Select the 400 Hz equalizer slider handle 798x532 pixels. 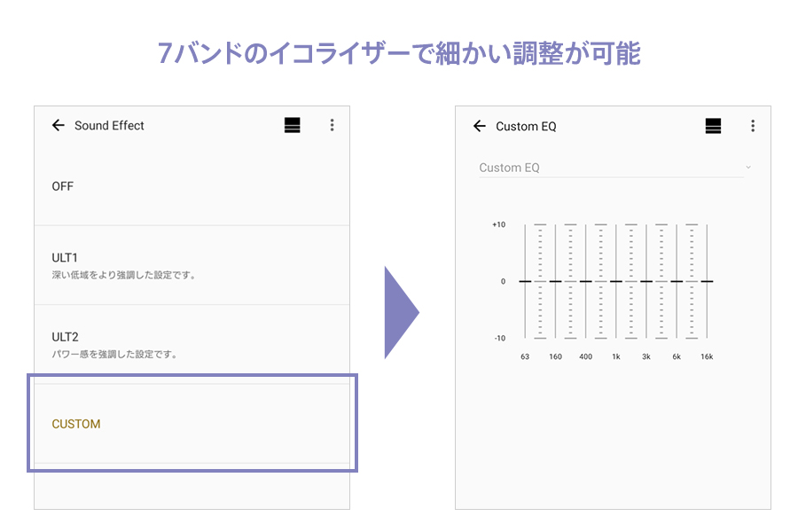click(x=586, y=281)
